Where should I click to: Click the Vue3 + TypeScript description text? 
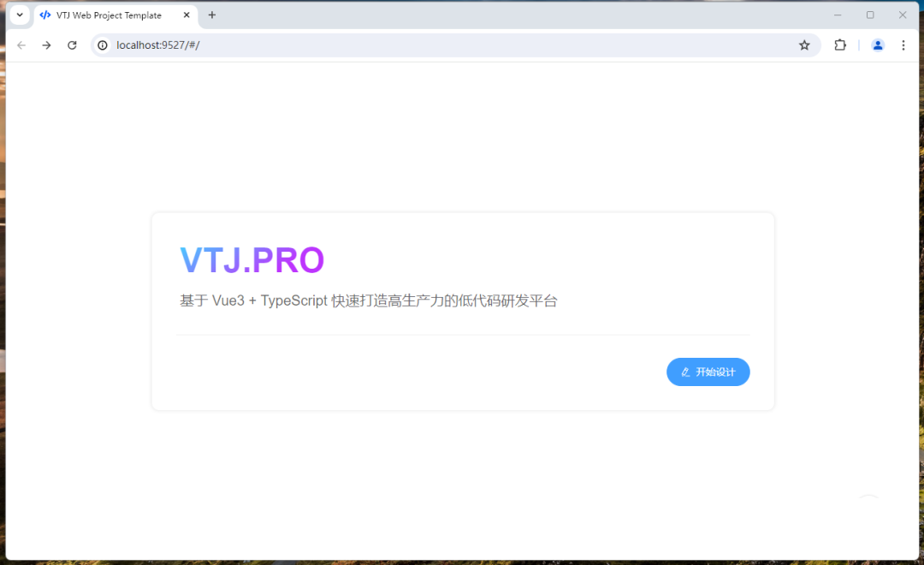point(368,300)
